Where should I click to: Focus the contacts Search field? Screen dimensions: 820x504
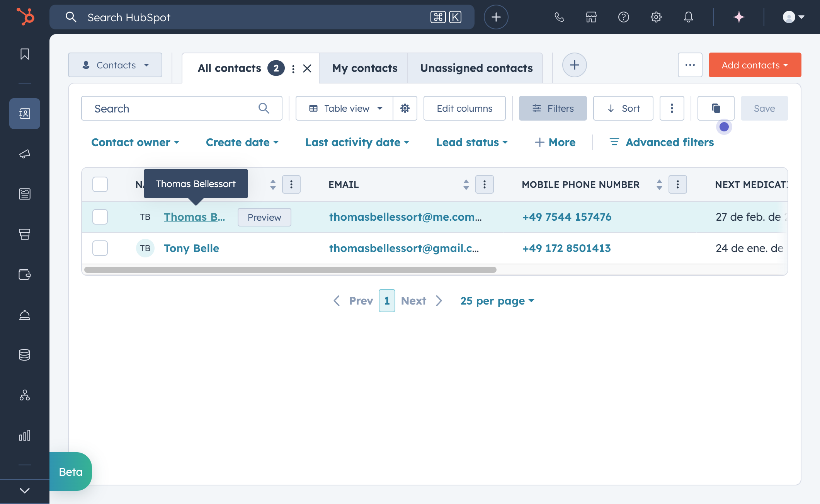(x=182, y=108)
